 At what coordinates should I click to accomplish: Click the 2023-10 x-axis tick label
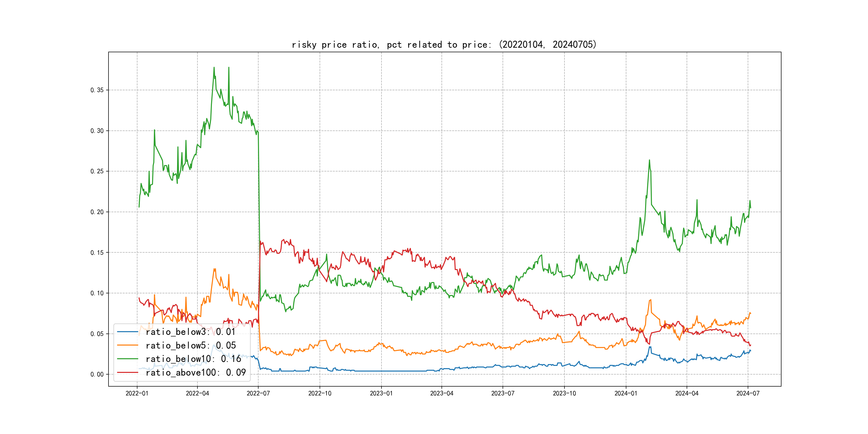pyautogui.click(x=564, y=393)
